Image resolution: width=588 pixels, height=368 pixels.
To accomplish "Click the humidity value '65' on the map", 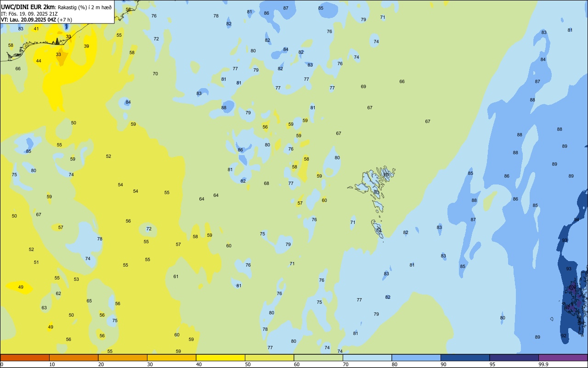I will coord(89,301).
